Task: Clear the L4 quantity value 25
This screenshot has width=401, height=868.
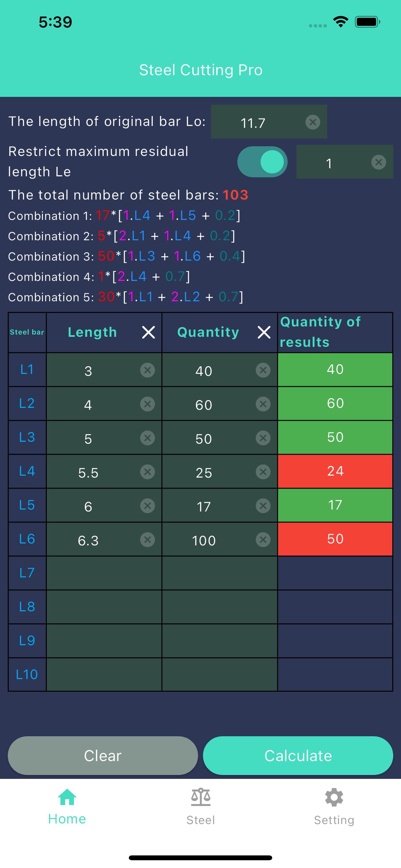Action: [x=263, y=472]
